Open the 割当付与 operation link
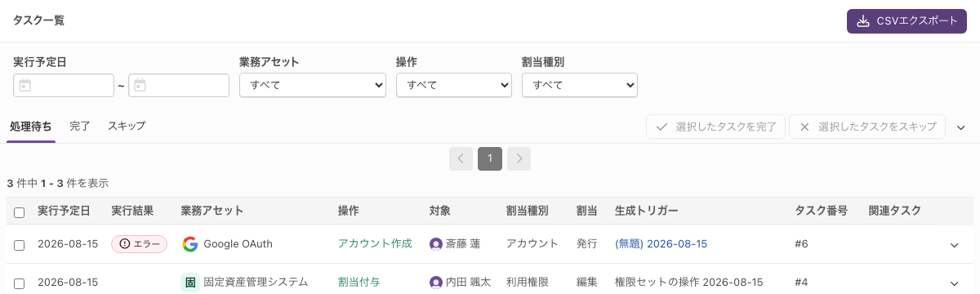This screenshot has width=980, height=294. [359, 283]
